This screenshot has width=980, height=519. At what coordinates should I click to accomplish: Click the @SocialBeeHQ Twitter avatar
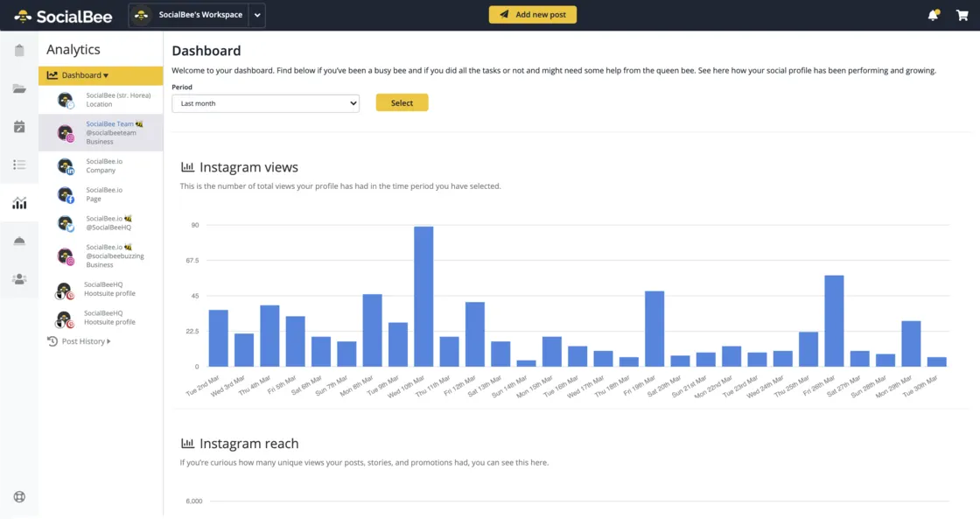pos(65,223)
